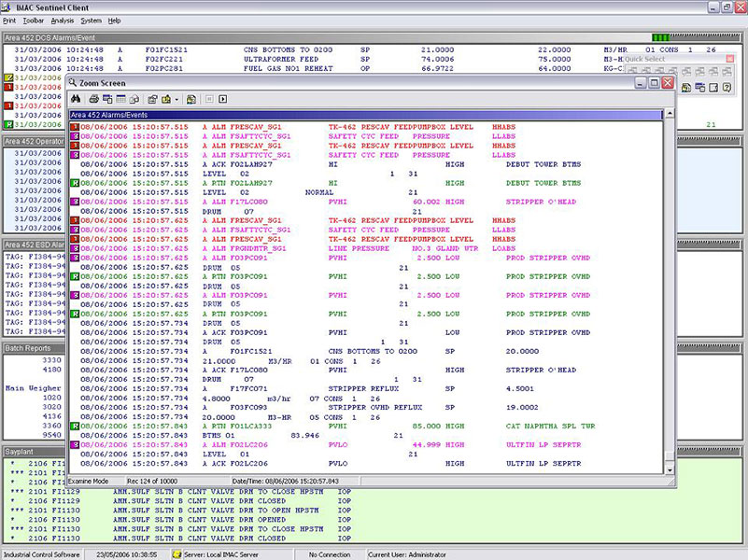
Task: Click the help question mark icon in Quick Select
Action: point(727,88)
